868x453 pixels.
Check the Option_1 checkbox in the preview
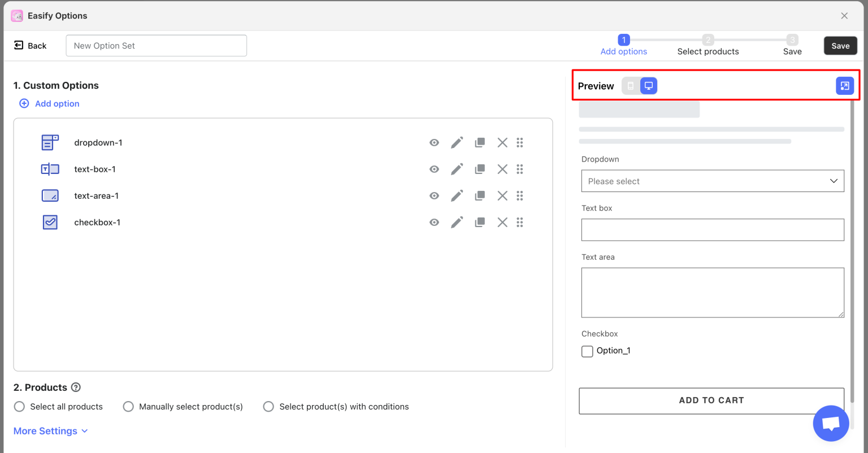click(x=587, y=351)
